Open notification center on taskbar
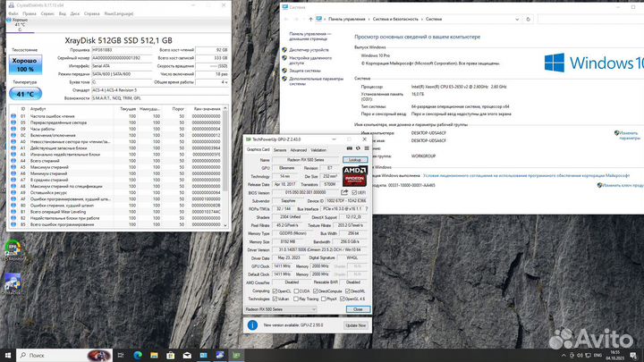The width and height of the screenshot is (644, 362). (x=633, y=355)
